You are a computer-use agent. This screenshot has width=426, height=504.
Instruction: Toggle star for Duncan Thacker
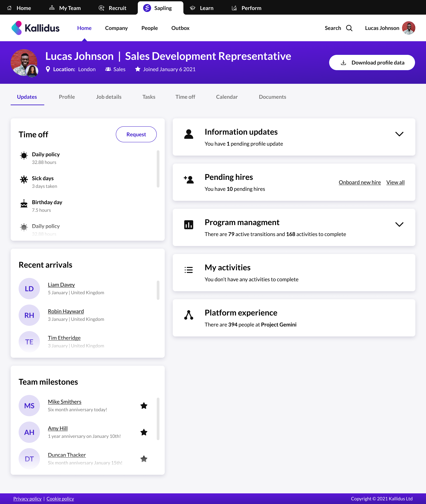click(144, 459)
